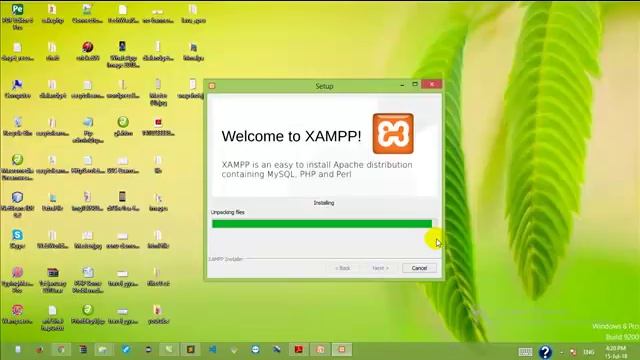Open the on-screen keyboard tray icon
640x360 pixels.
coord(525,352)
